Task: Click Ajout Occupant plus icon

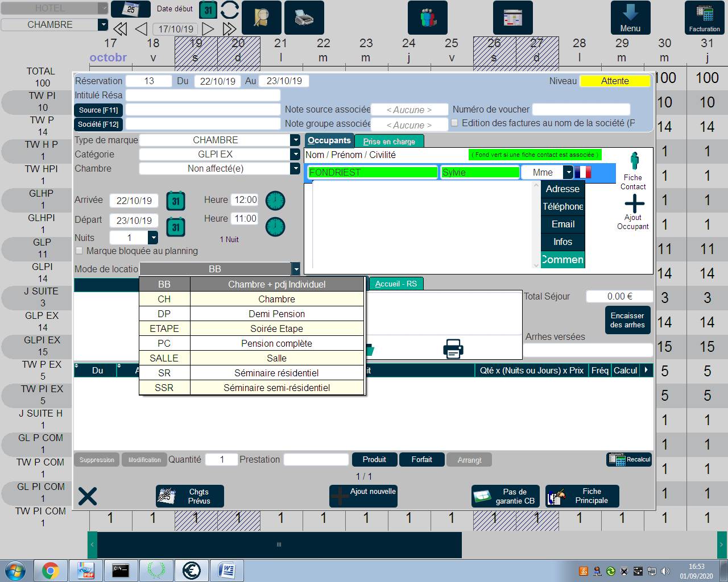Action: tap(634, 203)
